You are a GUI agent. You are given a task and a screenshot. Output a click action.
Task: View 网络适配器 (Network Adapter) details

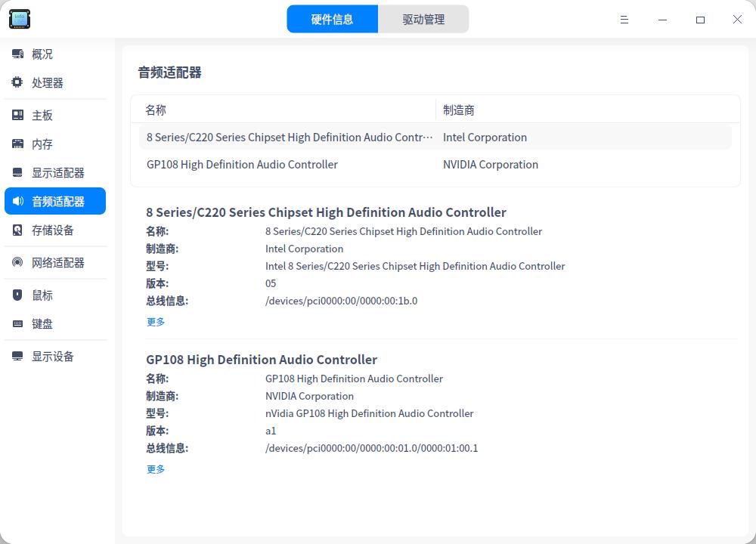coord(57,262)
